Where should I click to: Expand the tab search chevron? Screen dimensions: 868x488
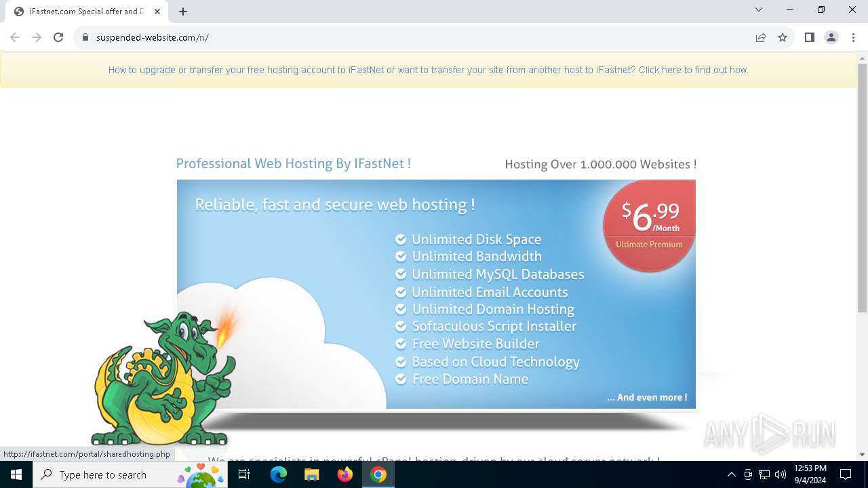pos(759,9)
